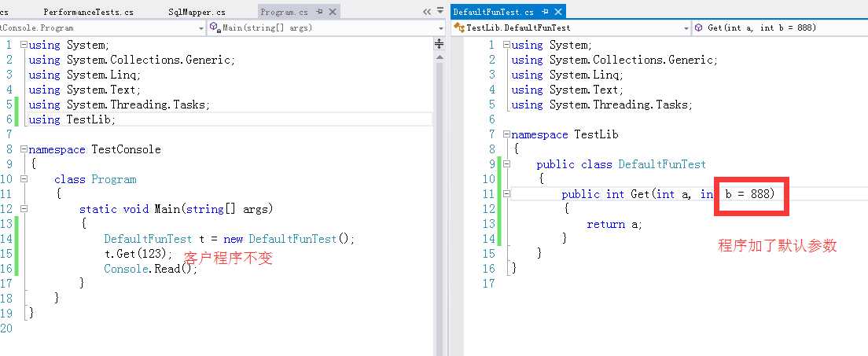Click the Main method icon in member dropdown

point(213,28)
